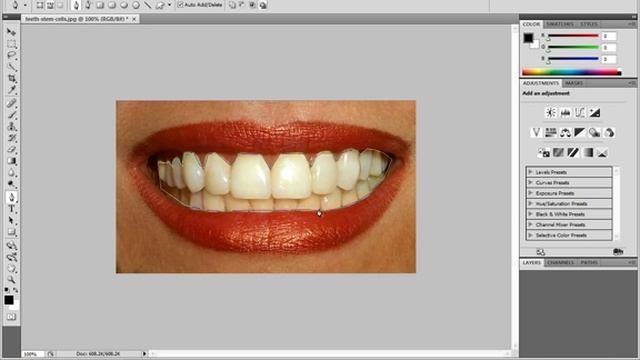This screenshot has width=640, height=360.
Task: Select the Gradient tool
Action: (11, 161)
